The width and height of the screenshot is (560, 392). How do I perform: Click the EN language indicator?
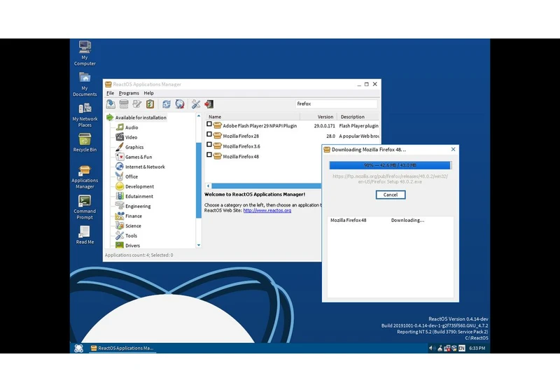(462, 348)
